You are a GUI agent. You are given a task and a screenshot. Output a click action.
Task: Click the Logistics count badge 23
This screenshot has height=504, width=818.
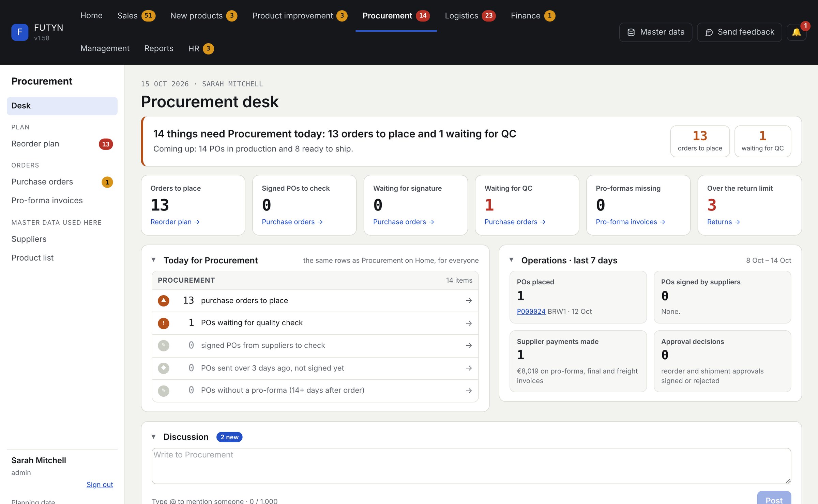point(489,16)
